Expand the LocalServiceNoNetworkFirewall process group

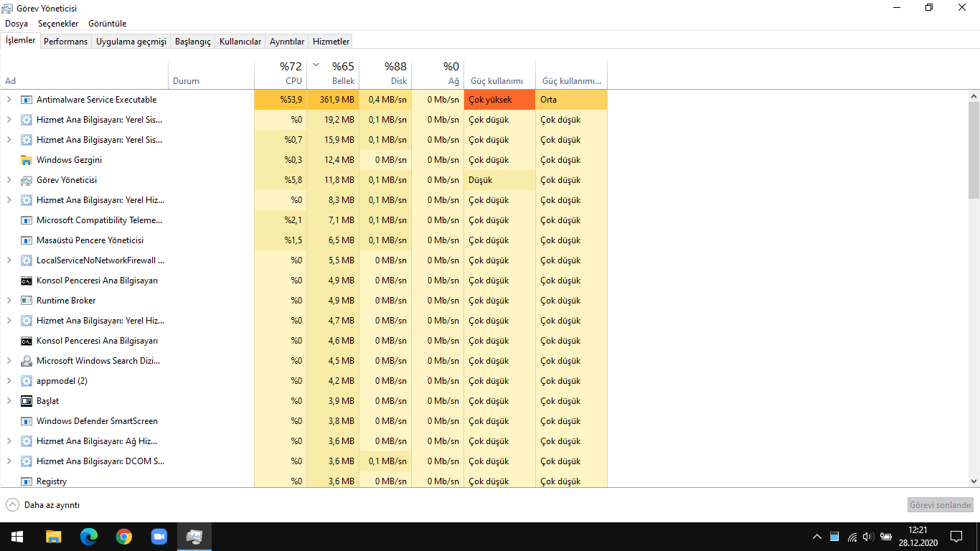click(9, 260)
